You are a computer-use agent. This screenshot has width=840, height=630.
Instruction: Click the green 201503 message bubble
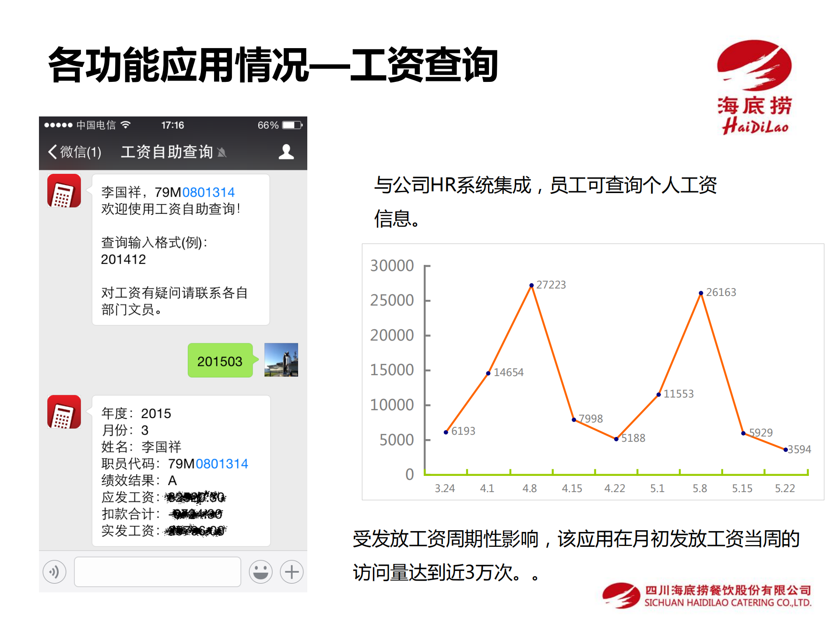pos(220,360)
